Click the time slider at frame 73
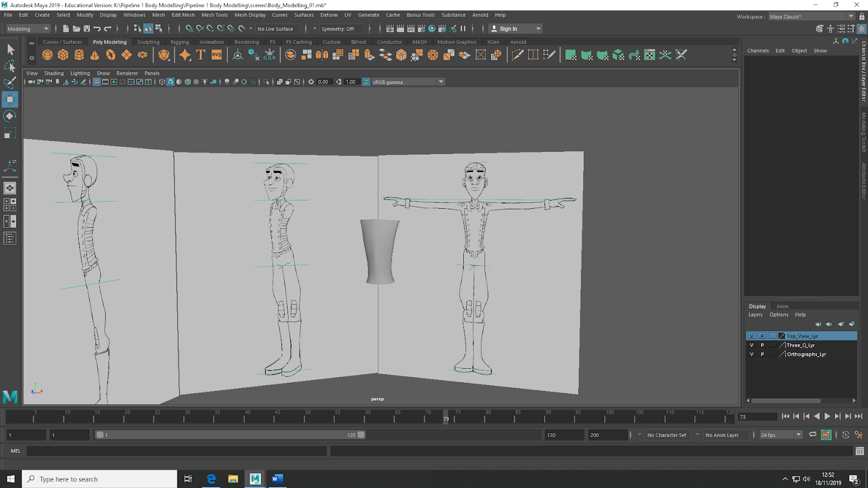Screen dimensions: 868x488 [446, 416]
